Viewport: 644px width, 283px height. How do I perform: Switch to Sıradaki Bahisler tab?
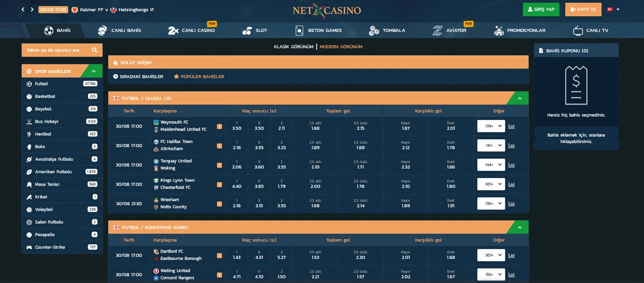click(138, 77)
